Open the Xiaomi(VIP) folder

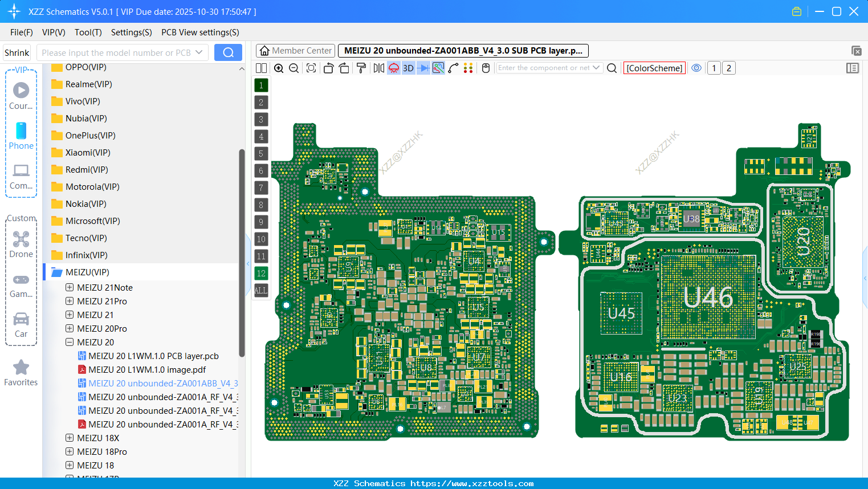pos(88,153)
